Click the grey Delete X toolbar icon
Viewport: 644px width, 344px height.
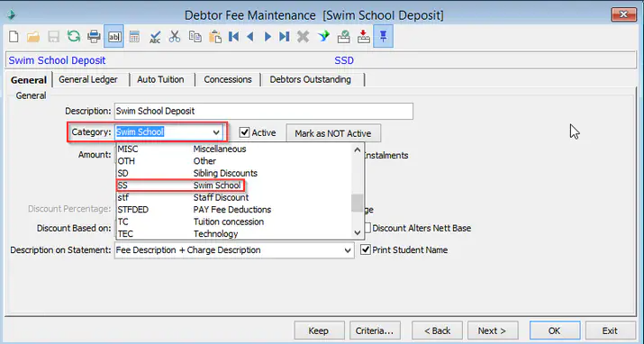click(x=304, y=37)
